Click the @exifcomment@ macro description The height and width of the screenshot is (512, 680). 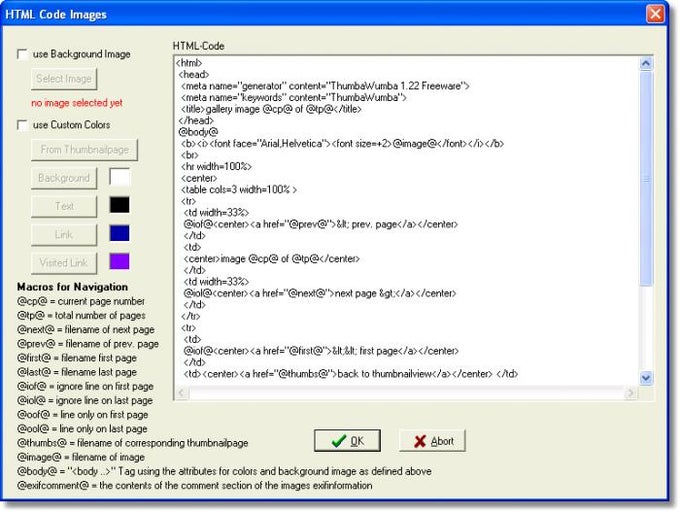(195, 486)
